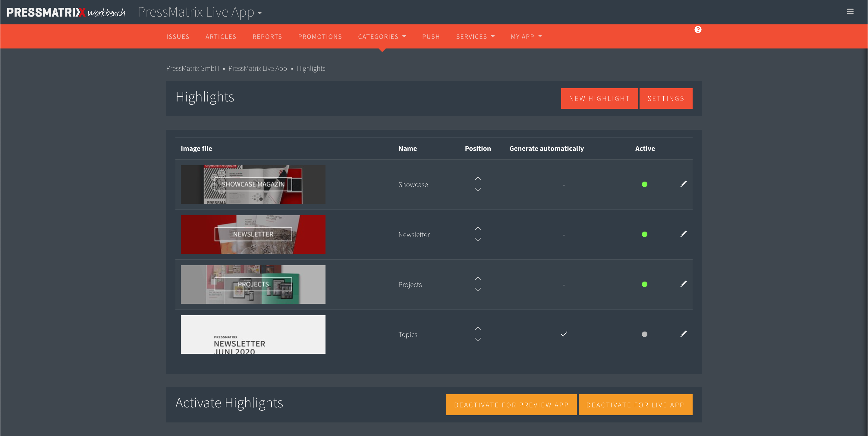Click the Name column header
868x436 pixels.
point(407,148)
